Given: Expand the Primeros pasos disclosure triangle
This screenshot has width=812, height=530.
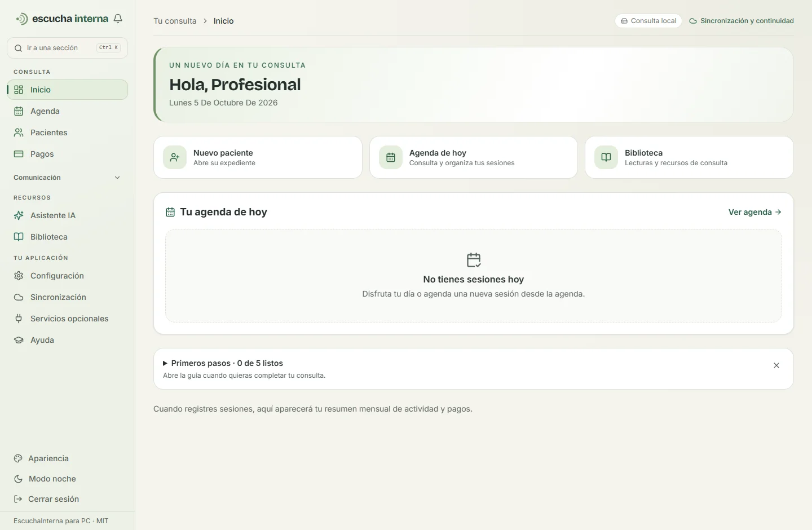Looking at the screenshot, I should [x=165, y=364].
